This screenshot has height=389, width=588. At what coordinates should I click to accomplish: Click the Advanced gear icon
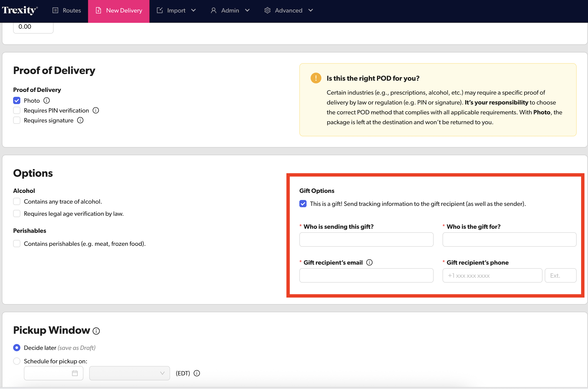267,10
